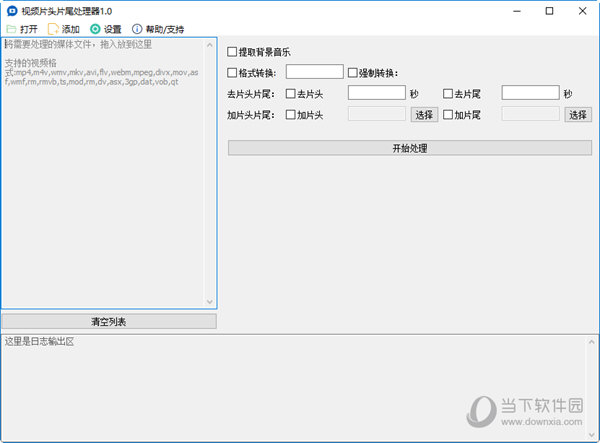Click 选择 button next to 加片头
The width and height of the screenshot is (600, 443).
tap(424, 114)
